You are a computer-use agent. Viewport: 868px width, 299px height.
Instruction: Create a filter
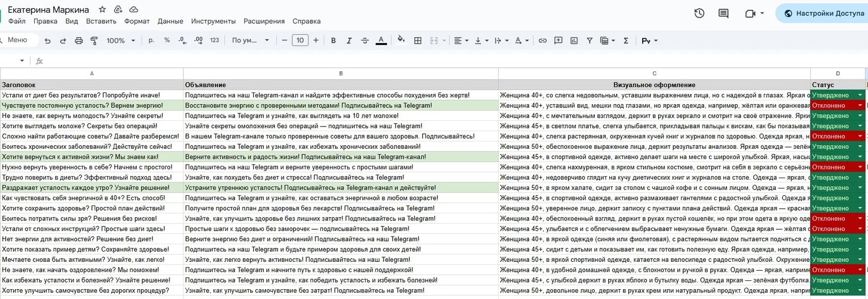[x=590, y=40]
